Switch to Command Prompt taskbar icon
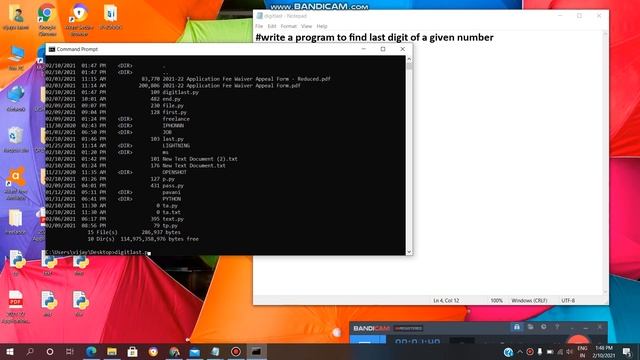This screenshot has height=360, width=640. coord(256,351)
